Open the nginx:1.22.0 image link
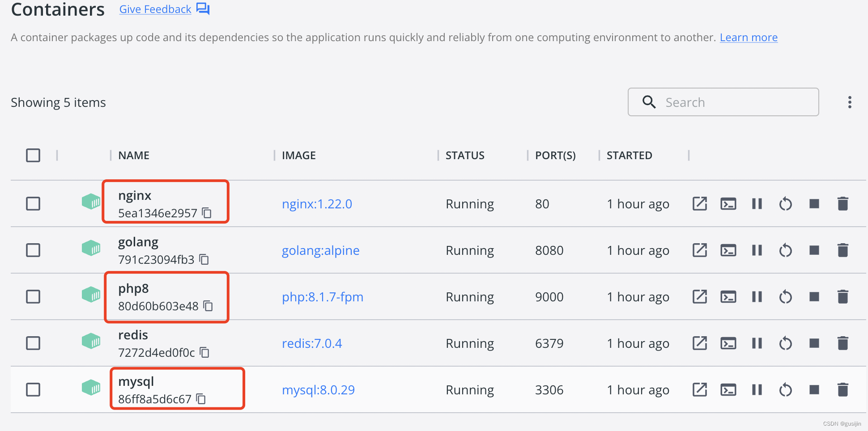Screen dimensions: 868x431 tap(317, 204)
